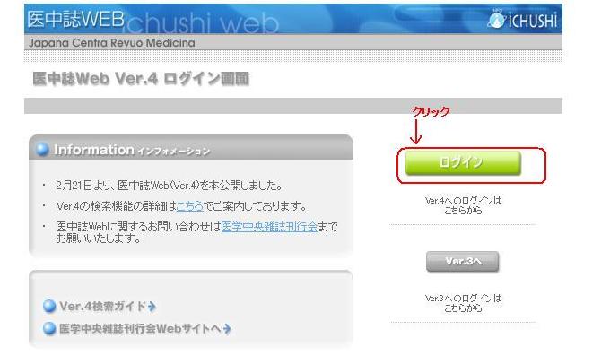
Task: Click the green ログイン button
Action: pos(463,163)
